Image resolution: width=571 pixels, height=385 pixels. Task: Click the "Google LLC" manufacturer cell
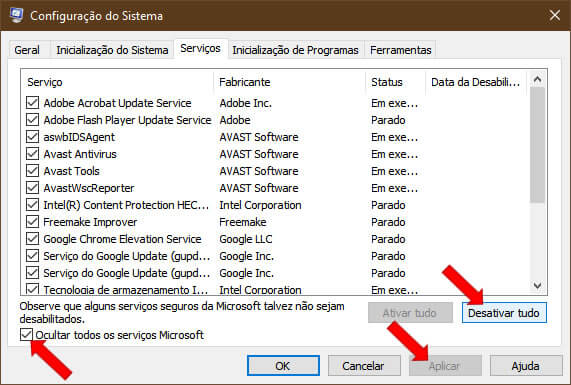pos(246,239)
